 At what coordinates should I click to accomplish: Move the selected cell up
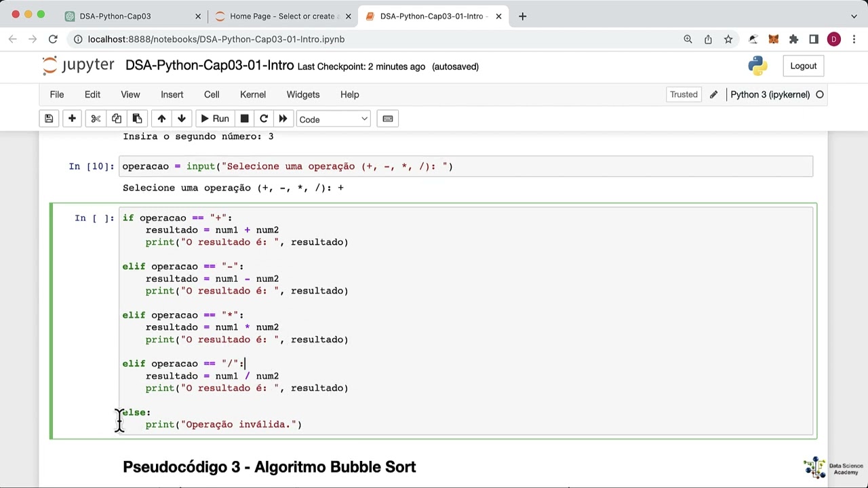161,119
